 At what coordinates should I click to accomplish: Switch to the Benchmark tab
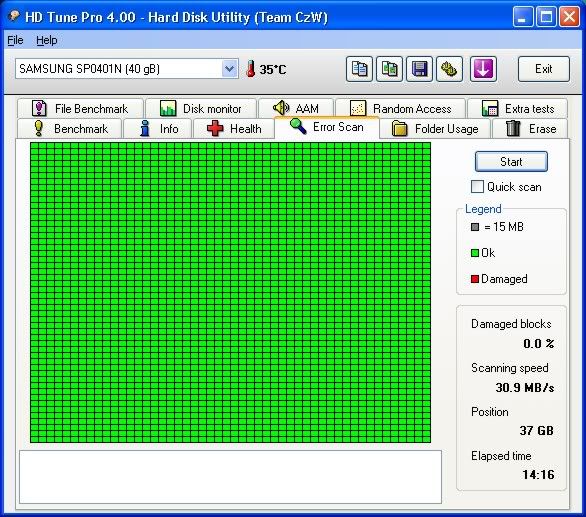(x=70, y=129)
